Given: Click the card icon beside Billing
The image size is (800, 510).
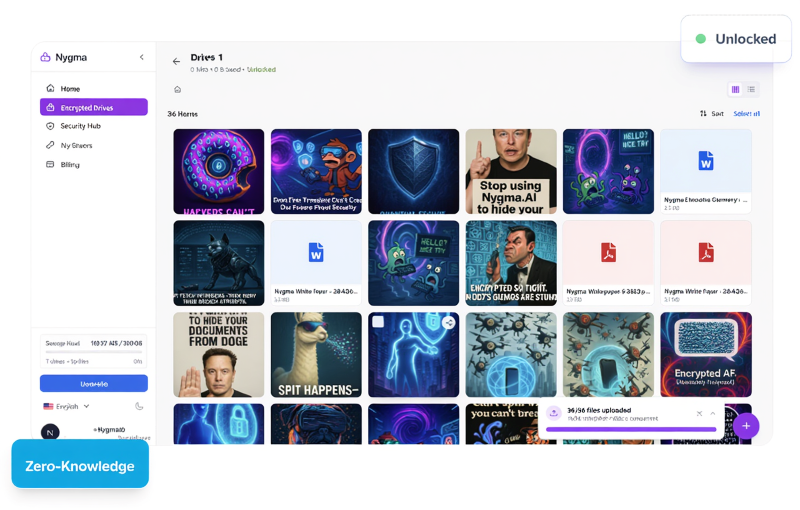Looking at the screenshot, I should (x=50, y=165).
